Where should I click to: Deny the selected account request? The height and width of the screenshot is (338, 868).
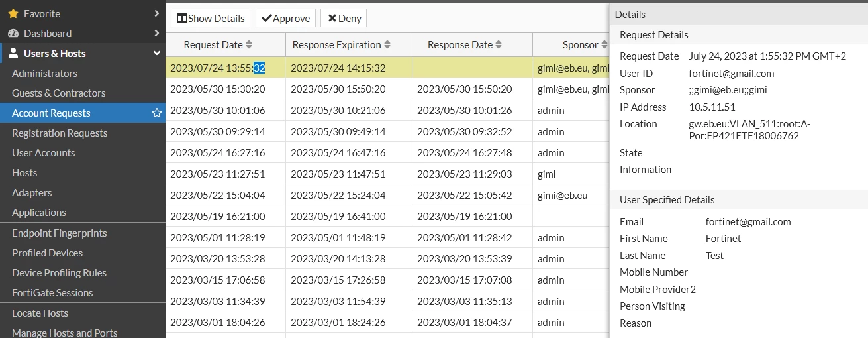[x=344, y=18]
